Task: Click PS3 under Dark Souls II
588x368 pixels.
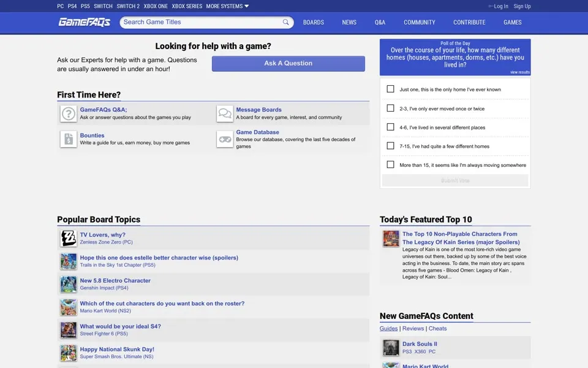Action: point(407,351)
